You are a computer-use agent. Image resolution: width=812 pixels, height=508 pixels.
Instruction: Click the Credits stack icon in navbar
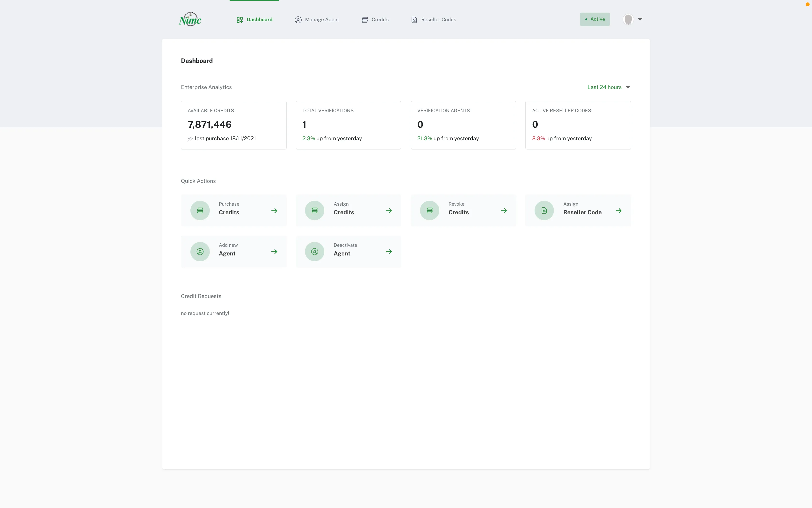[365, 20]
